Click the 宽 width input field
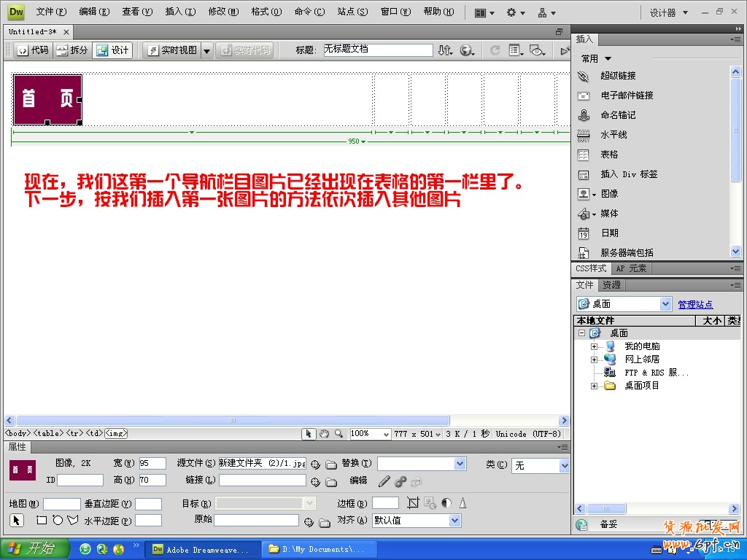Screen dimensions: 747x560 (152, 463)
